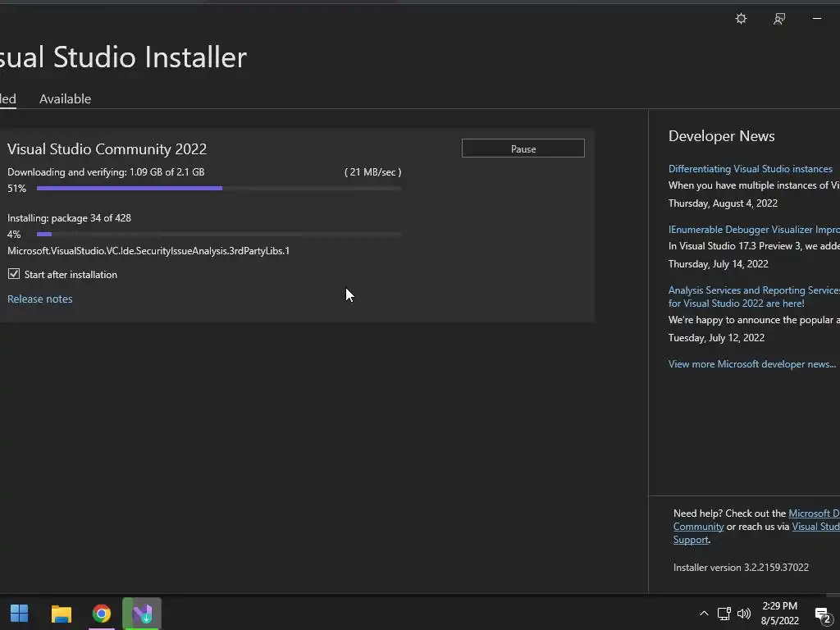Open IEnumerable Debugger Visualizer news link
The height and width of the screenshot is (630, 840).
(754, 230)
